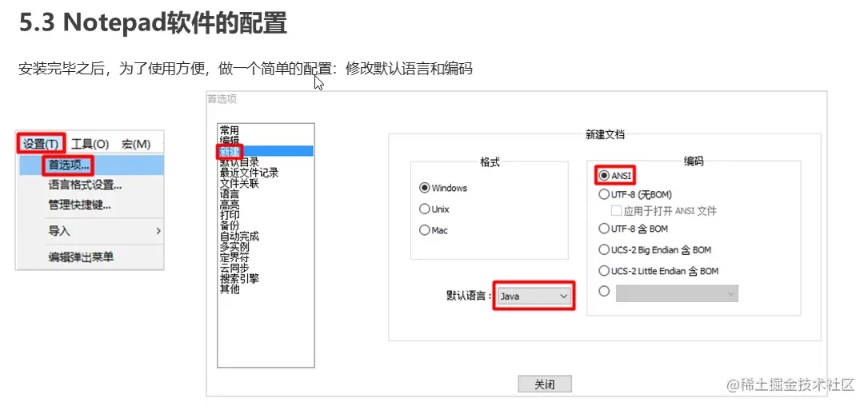The width and height of the screenshot is (868, 406).
Task: Select UCS-2 Little Endian 含 BOM option
Action: pos(604,271)
